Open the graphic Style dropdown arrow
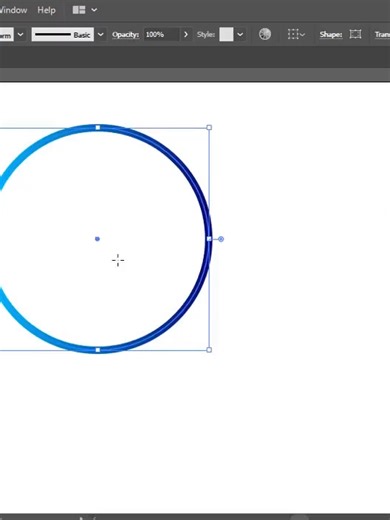The image size is (390, 520). pos(240,34)
